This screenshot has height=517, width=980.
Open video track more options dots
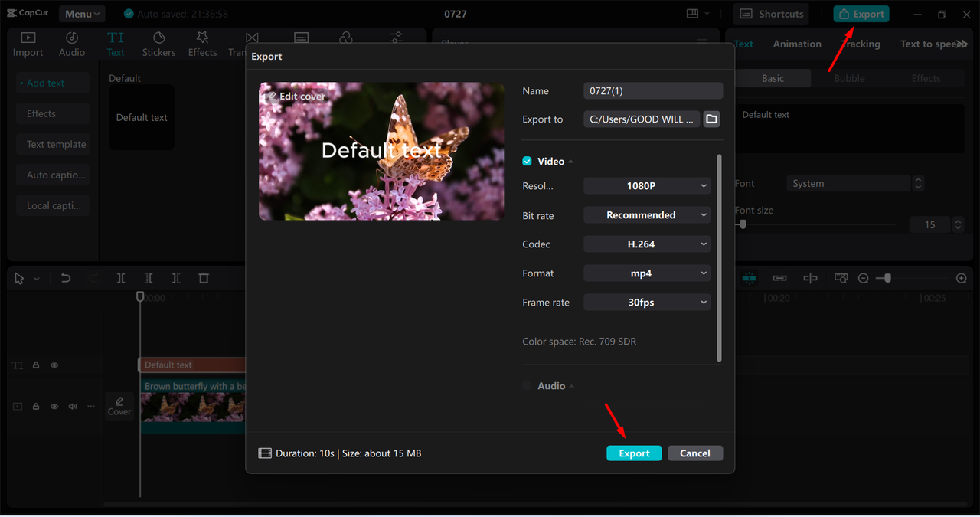coord(91,406)
